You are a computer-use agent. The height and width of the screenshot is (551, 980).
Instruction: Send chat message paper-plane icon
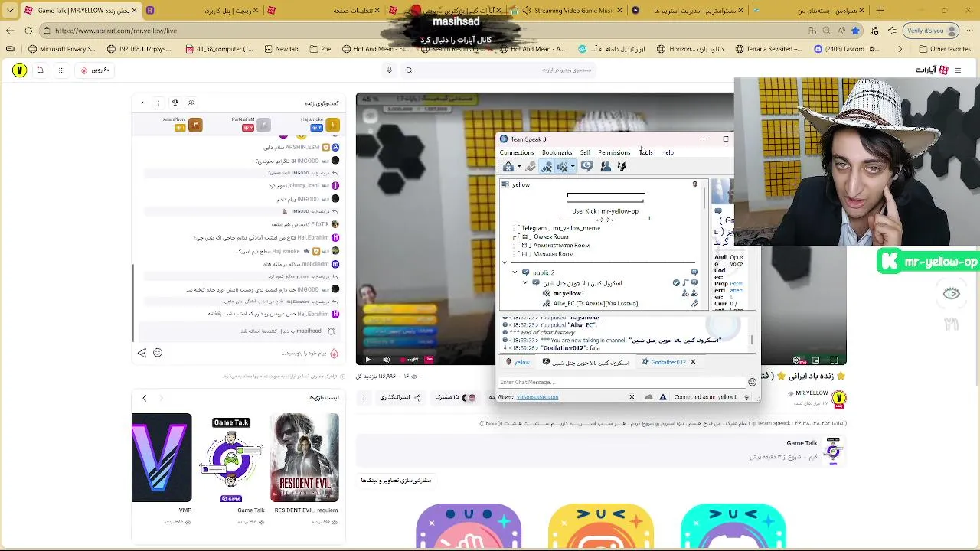(142, 353)
